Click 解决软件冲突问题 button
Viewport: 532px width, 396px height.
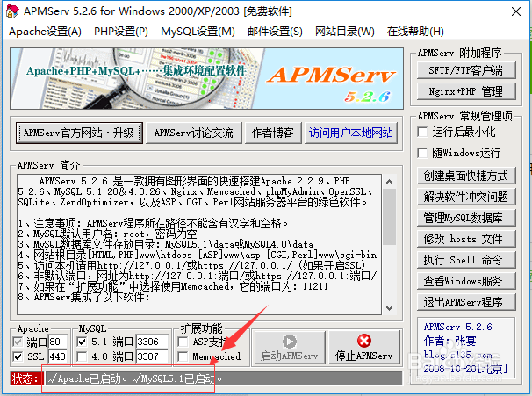pos(466,197)
